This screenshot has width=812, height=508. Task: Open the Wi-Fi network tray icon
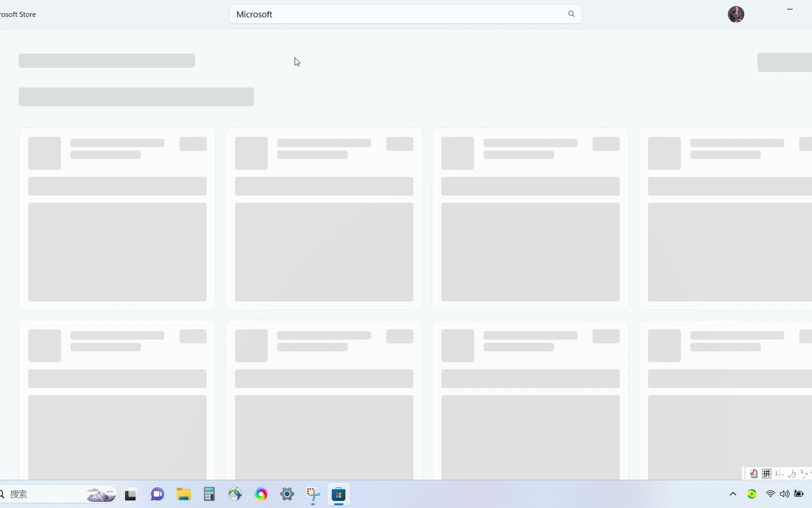[770, 494]
